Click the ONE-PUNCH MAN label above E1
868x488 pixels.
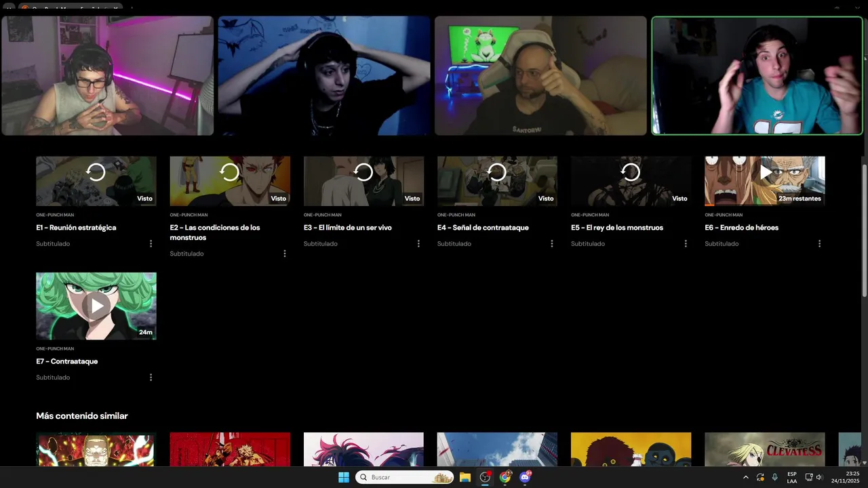point(55,215)
